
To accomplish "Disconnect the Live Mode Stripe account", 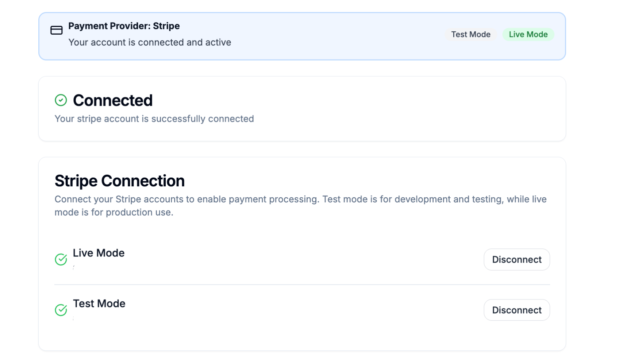I will [x=516, y=260].
